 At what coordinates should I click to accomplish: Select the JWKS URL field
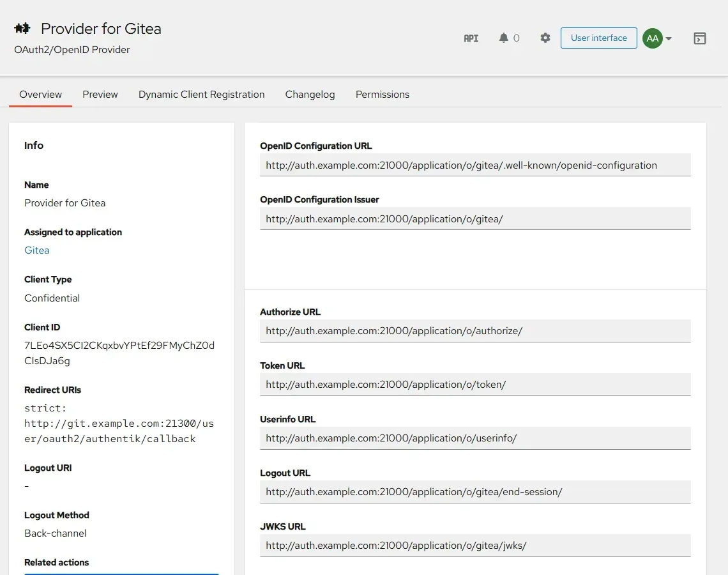pos(475,545)
